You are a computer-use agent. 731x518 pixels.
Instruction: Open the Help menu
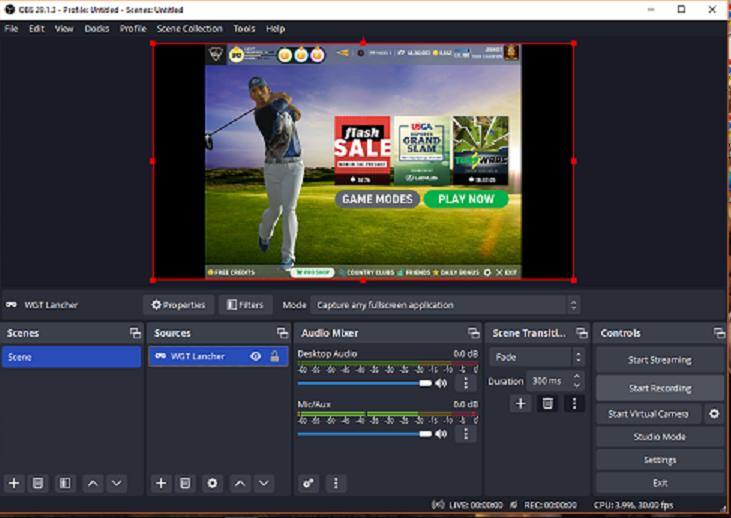(276, 29)
